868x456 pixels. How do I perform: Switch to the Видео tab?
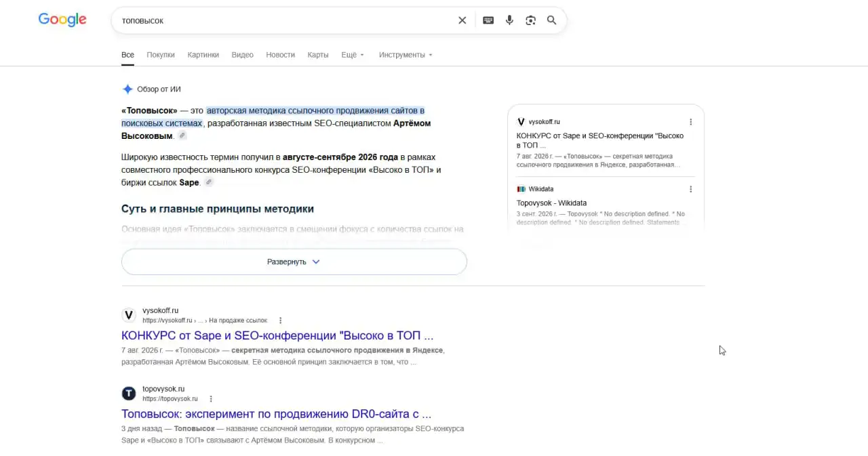pyautogui.click(x=242, y=55)
